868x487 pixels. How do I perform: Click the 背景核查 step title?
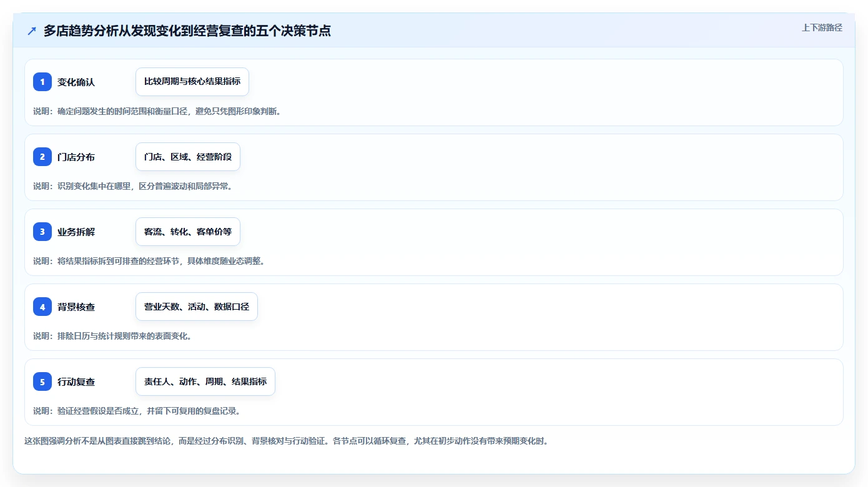[76, 307]
